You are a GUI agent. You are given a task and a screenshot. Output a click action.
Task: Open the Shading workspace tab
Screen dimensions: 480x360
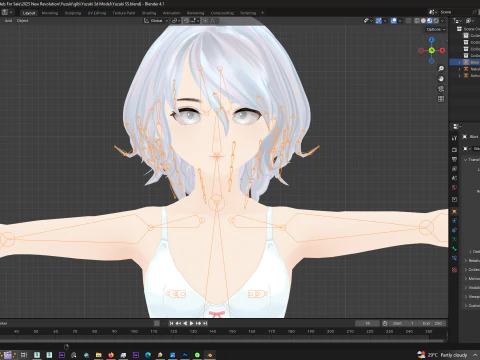[x=149, y=13]
